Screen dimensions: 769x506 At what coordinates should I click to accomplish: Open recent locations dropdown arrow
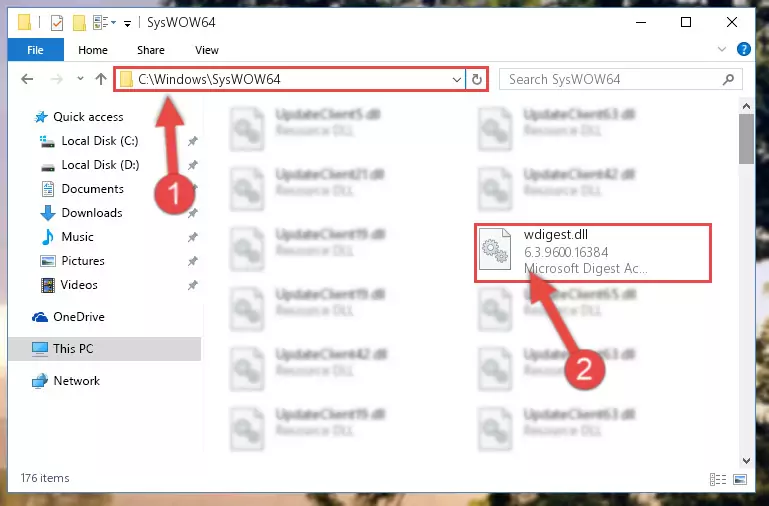tap(80, 78)
